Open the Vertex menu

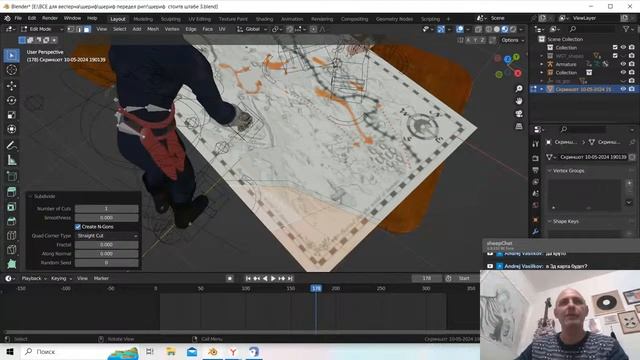pos(172,29)
